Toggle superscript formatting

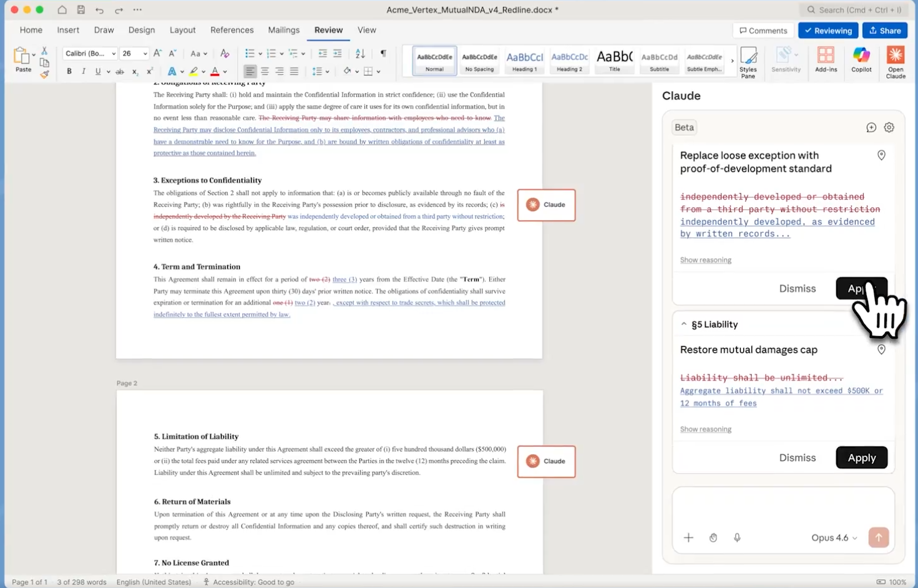coord(150,72)
